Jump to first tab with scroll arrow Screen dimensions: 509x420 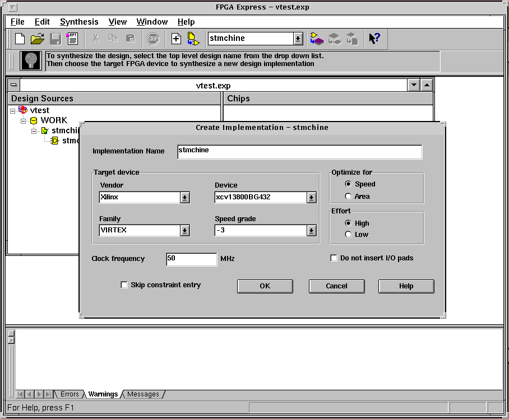click(x=20, y=394)
